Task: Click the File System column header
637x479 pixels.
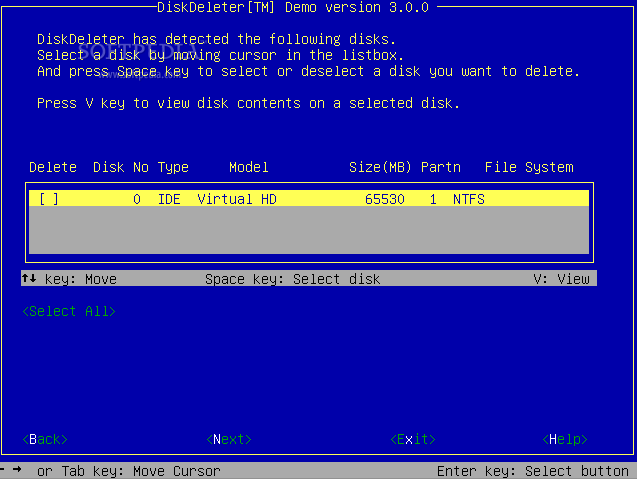Action: (x=529, y=167)
